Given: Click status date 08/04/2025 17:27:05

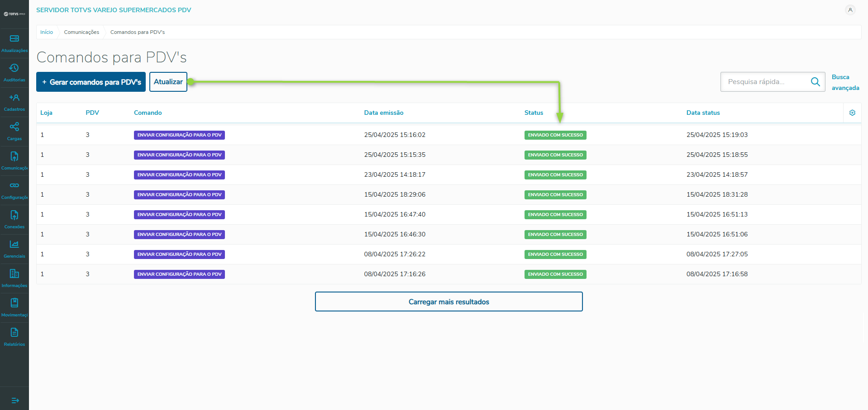Looking at the screenshot, I should [x=717, y=254].
